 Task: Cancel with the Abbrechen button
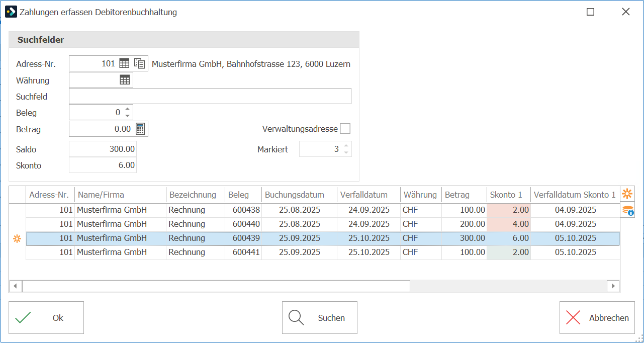pos(597,318)
